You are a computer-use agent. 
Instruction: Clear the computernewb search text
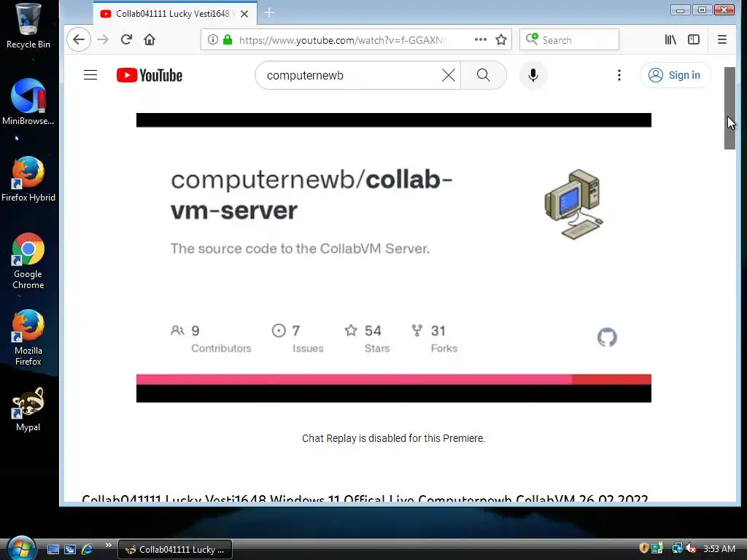pyautogui.click(x=449, y=75)
